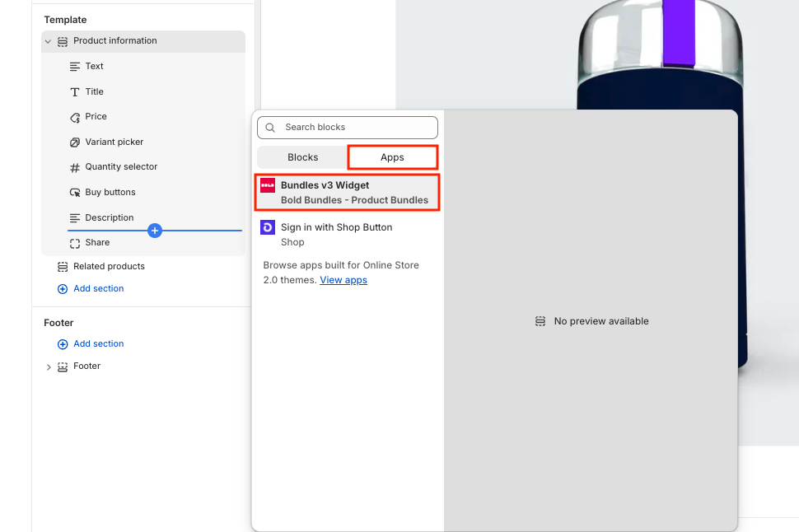The height and width of the screenshot is (532, 799).
Task: Click the Footer section icon
Action: tap(63, 367)
